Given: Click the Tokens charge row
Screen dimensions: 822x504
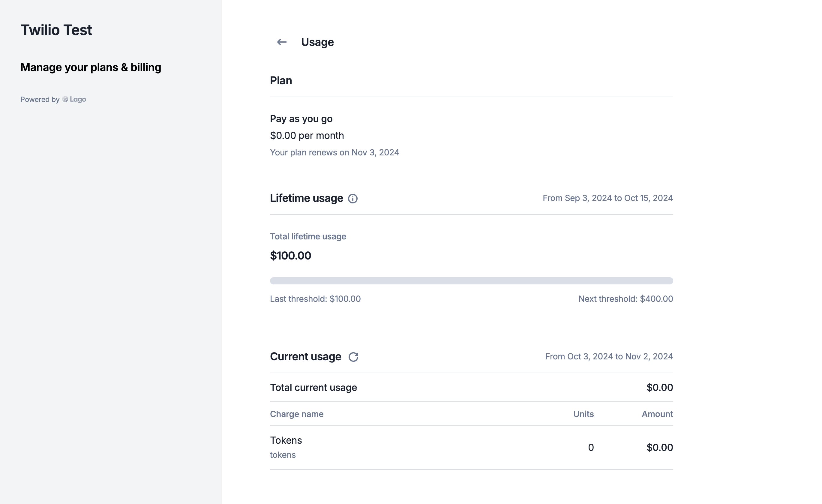Looking at the screenshot, I should [286, 440].
